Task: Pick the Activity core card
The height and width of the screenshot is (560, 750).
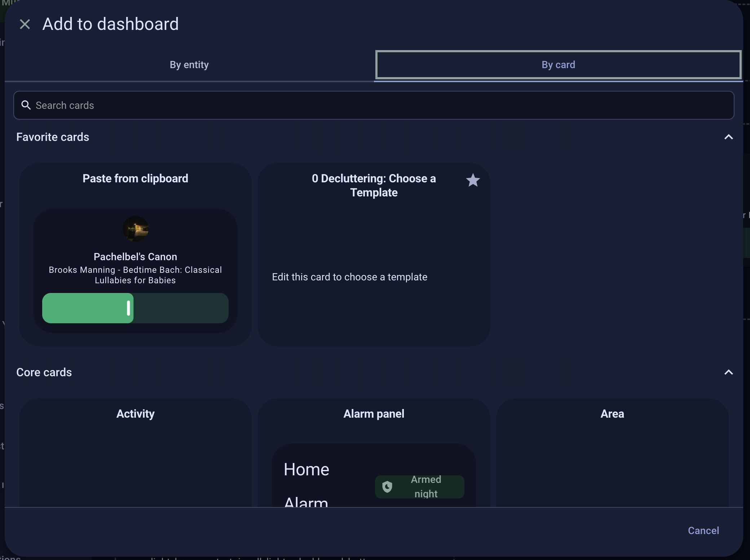Action: pos(135,453)
